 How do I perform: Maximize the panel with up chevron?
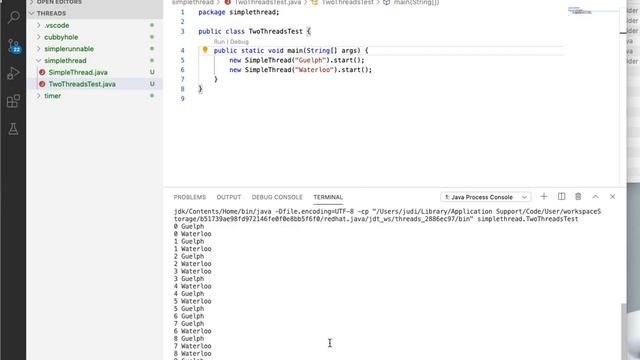click(x=596, y=197)
